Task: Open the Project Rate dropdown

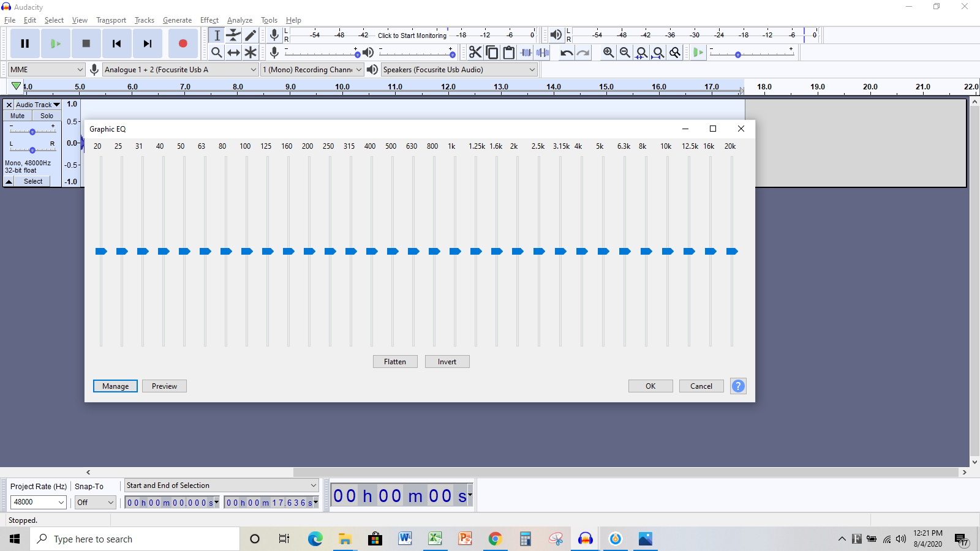Action: tap(39, 503)
